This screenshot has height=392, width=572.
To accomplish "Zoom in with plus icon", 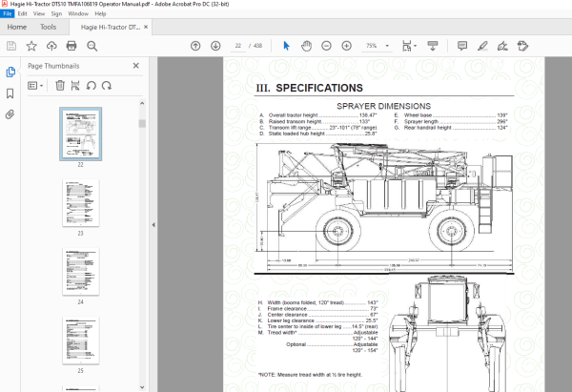I will coord(347,46).
